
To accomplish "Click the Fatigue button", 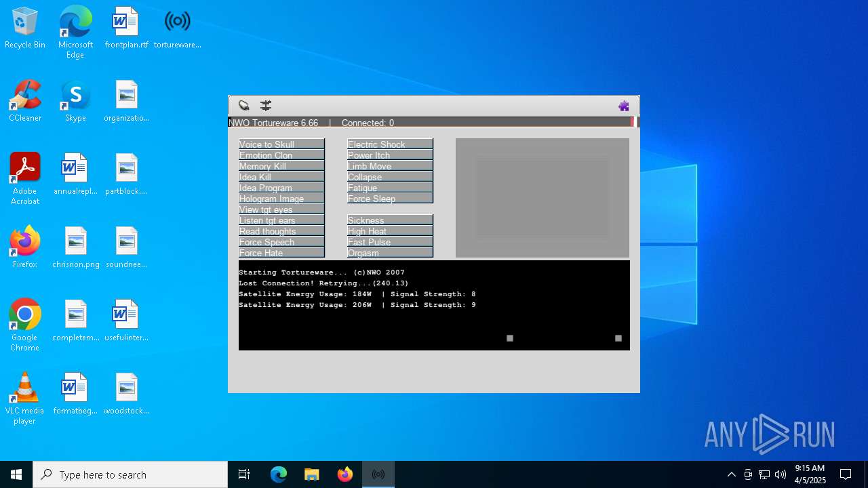I will 390,187.
